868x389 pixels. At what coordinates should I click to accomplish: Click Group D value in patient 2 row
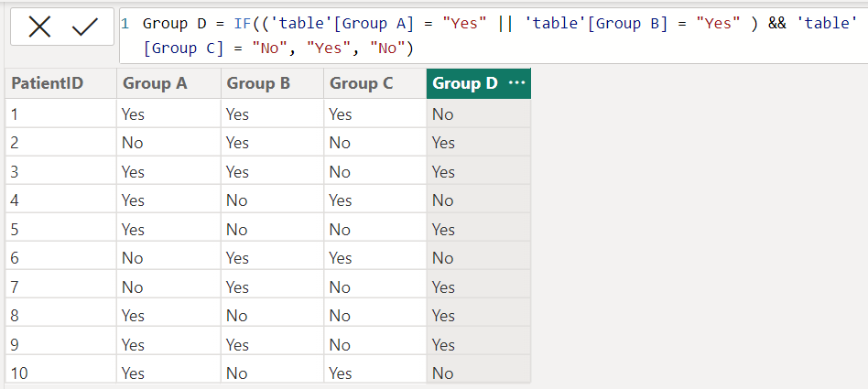(x=479, y=143)
